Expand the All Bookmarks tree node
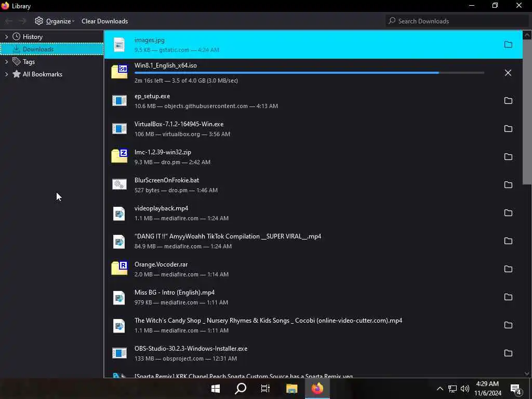Image resolution: width=532 pixels, height=399 pixels. click(x=6, y=74)
